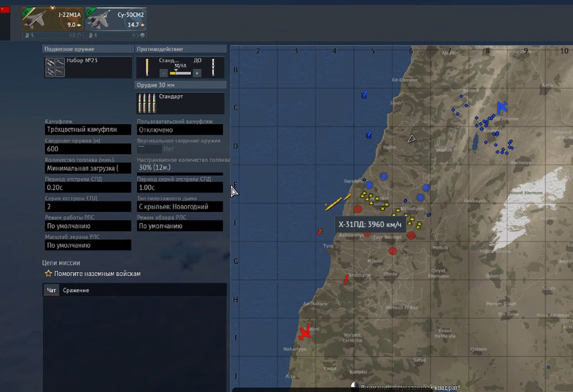Increase countermeasure ratio with plus button
573x392 pixels.
(197, 73)
